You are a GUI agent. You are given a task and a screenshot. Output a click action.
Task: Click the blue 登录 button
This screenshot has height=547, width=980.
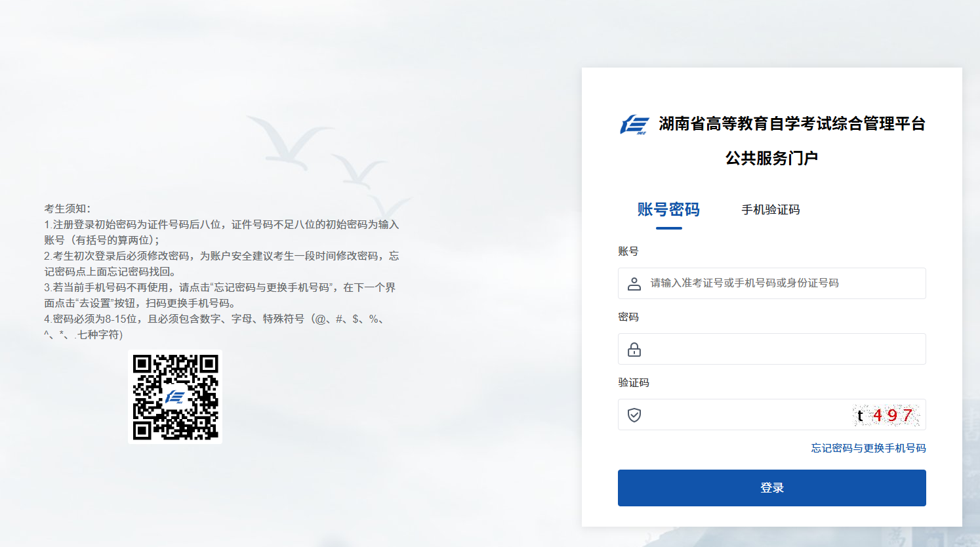click(x=772, y=488)
